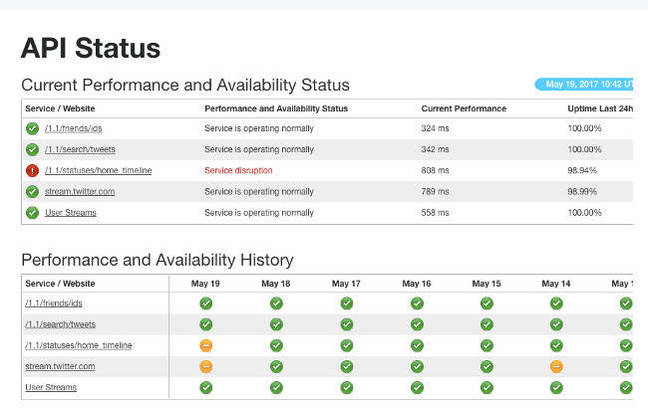Click May 16 green check for home_timeline history

(417, 345)
